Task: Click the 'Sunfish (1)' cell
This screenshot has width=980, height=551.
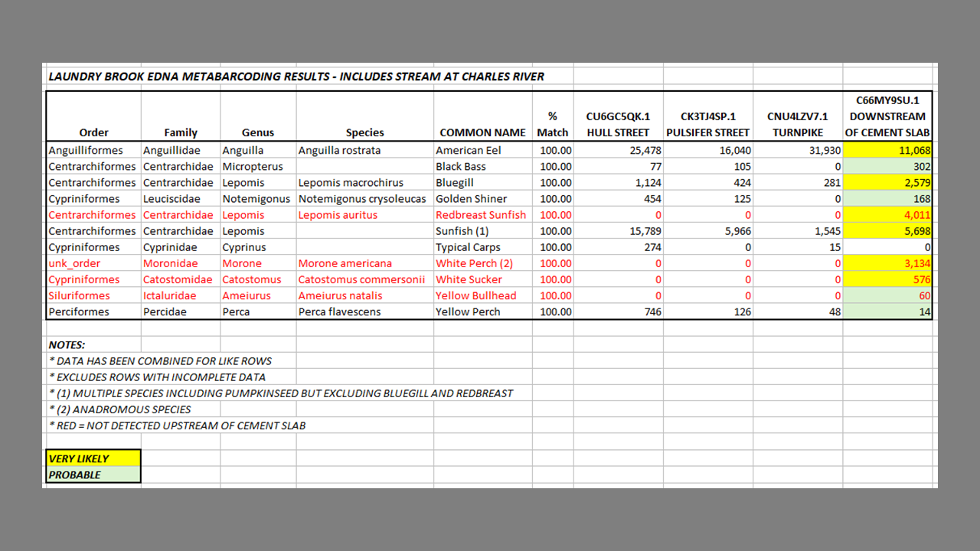Action: pyautogui.click(x=483, y=231)
